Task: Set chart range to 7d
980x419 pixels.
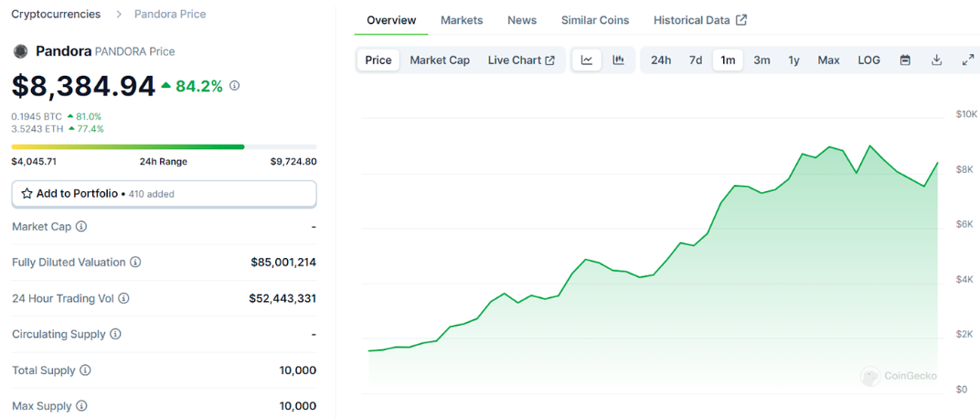Action: (x=696, y=60)
